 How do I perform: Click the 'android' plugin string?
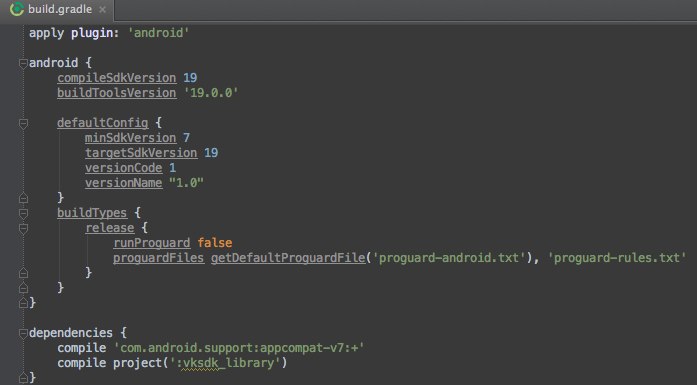coord(159,33)
